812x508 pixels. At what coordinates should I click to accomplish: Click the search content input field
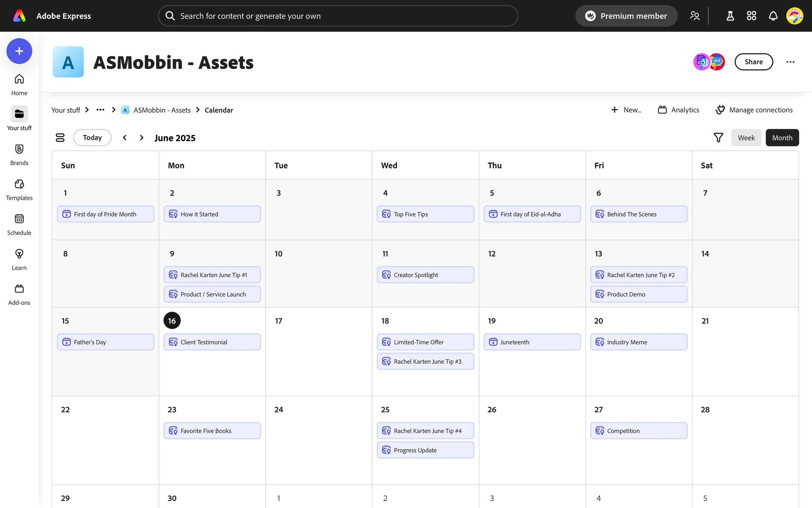click(338, 16)
